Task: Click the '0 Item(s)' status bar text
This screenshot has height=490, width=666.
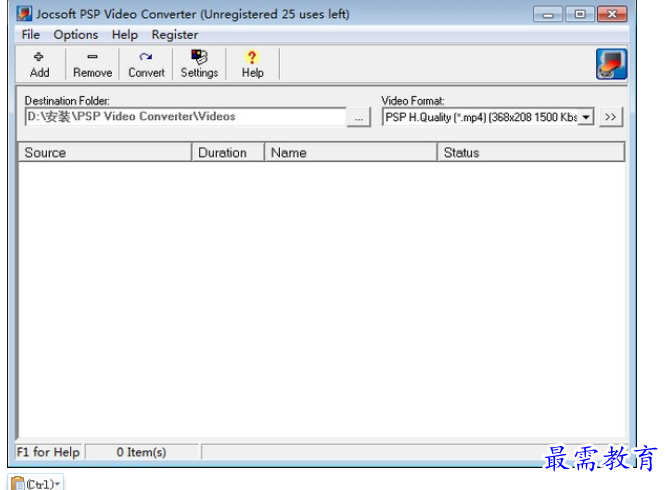Action: [141, 452]
